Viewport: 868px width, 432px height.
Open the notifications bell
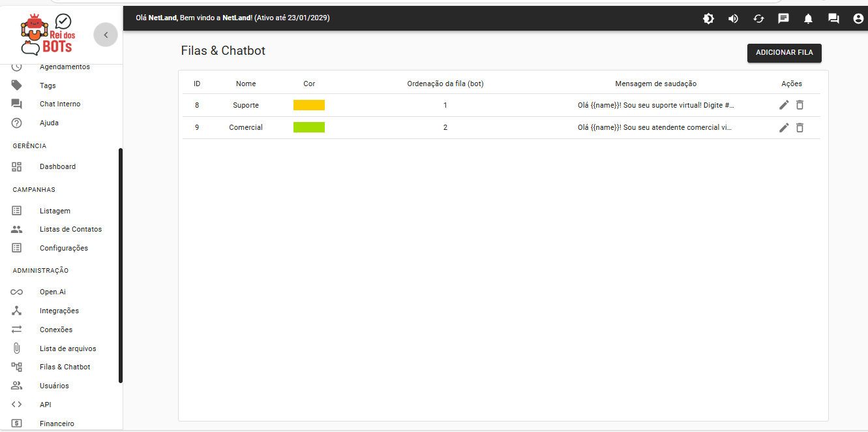click(808, 19)
